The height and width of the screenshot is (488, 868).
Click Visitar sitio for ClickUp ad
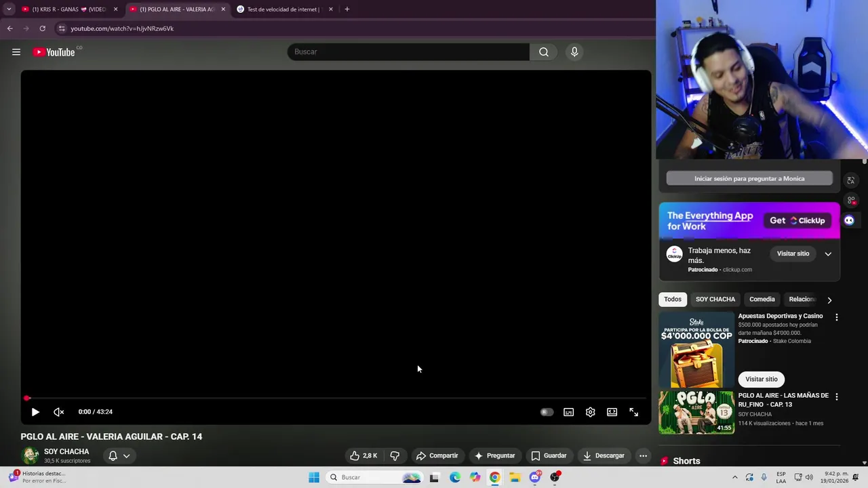(793, 253)
